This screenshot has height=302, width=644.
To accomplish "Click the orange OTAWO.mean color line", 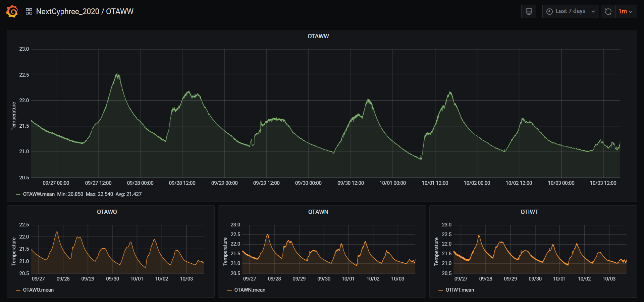I will (18, 290).
